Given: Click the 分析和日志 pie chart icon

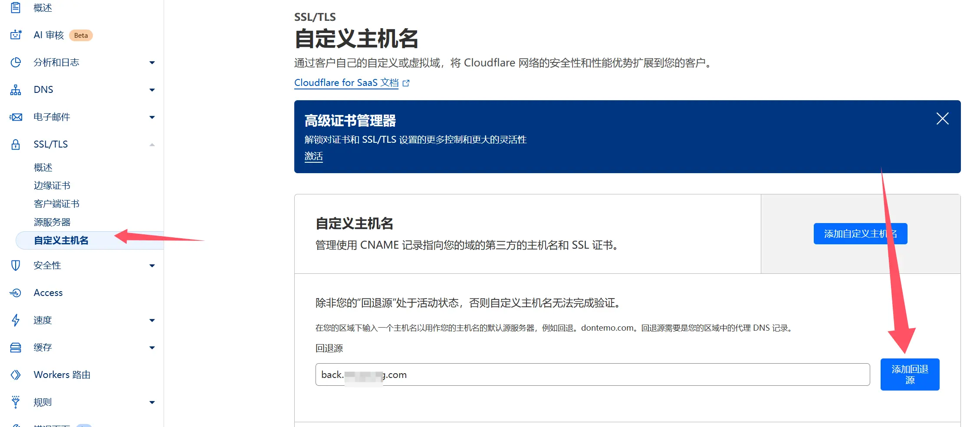Looking at the screenshot, I should (16, 62).
